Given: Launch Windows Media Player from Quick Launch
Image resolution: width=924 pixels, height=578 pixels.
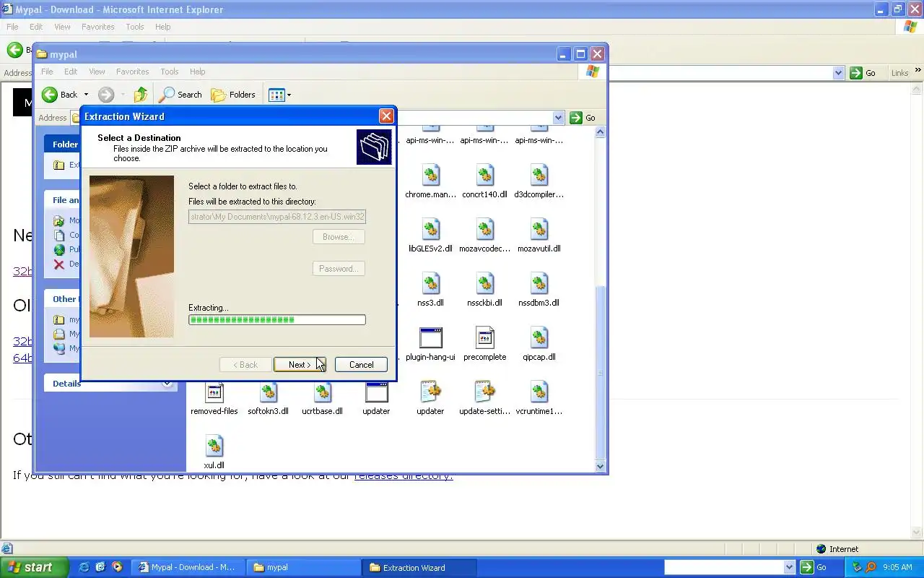Looking at the screenshot, I should pos(117,567).
